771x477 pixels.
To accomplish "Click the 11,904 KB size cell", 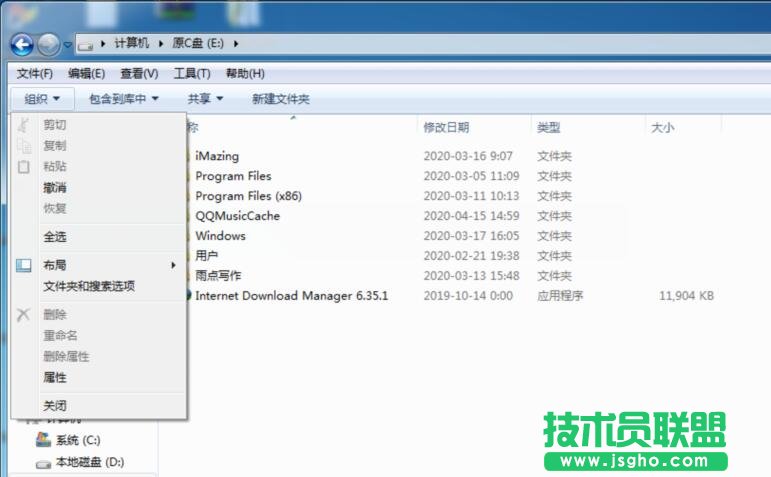I will (686, 296).
